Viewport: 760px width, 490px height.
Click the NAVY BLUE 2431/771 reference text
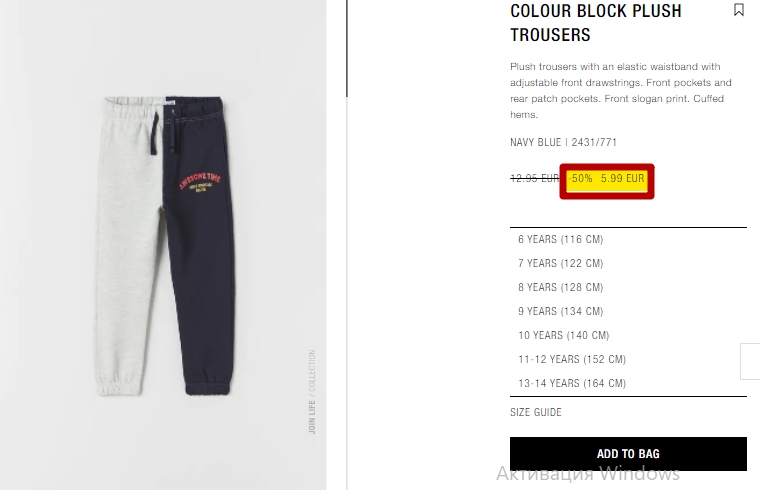pos(563,142)
